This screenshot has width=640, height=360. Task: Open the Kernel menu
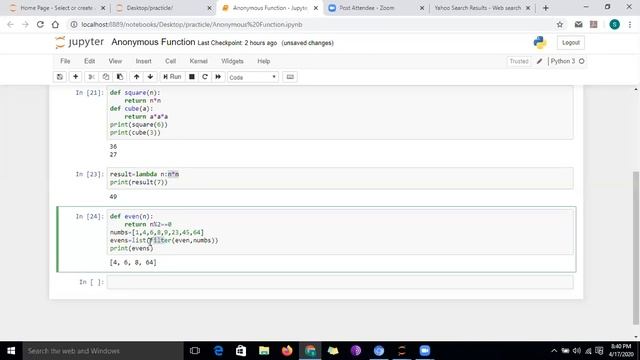(198, 61)
